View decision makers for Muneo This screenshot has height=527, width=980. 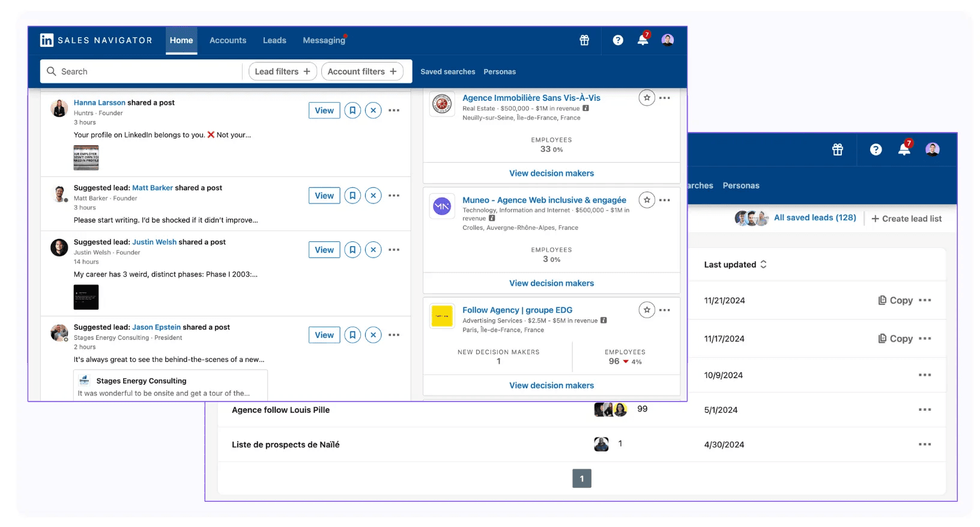pyautogui.click(x=551, y=283)
